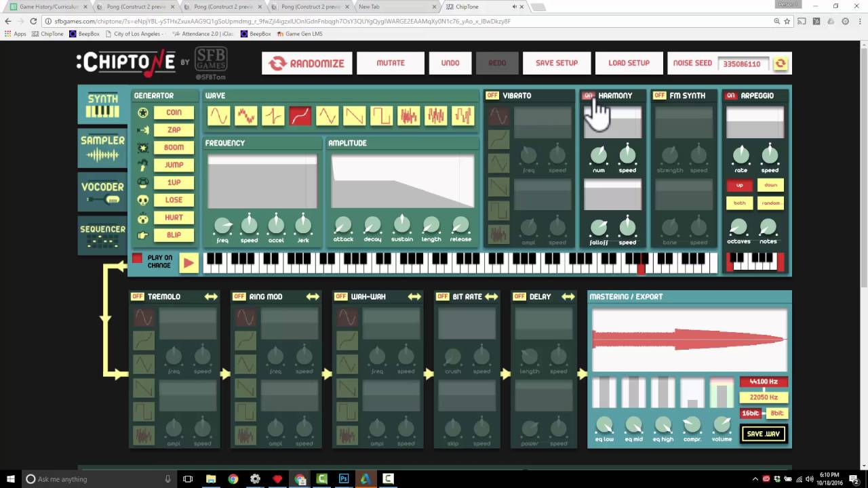Select the sine shape in Tremolo panel
The height and width of the screenshot is (488, 868).
pos(144,317)
